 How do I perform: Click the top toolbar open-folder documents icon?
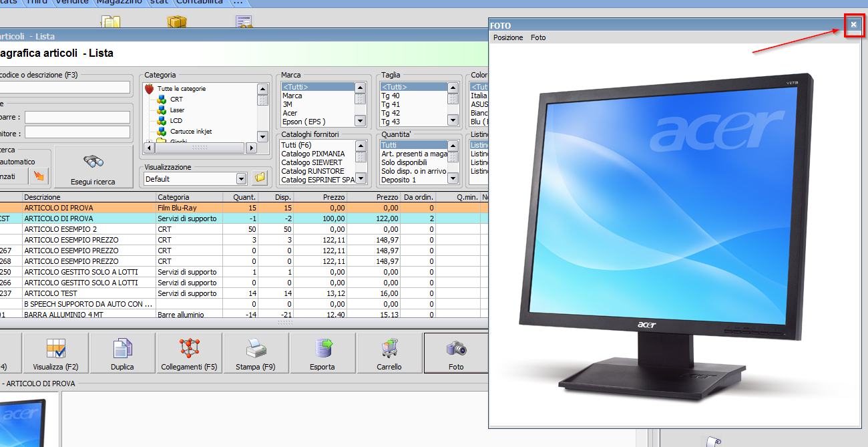click(x=110, y=21)
